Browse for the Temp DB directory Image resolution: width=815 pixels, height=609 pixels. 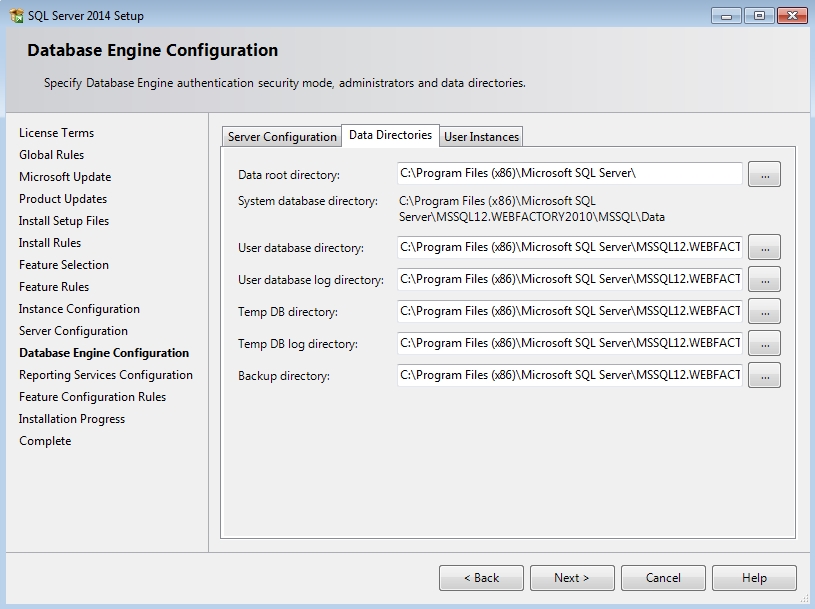[763, 311]
